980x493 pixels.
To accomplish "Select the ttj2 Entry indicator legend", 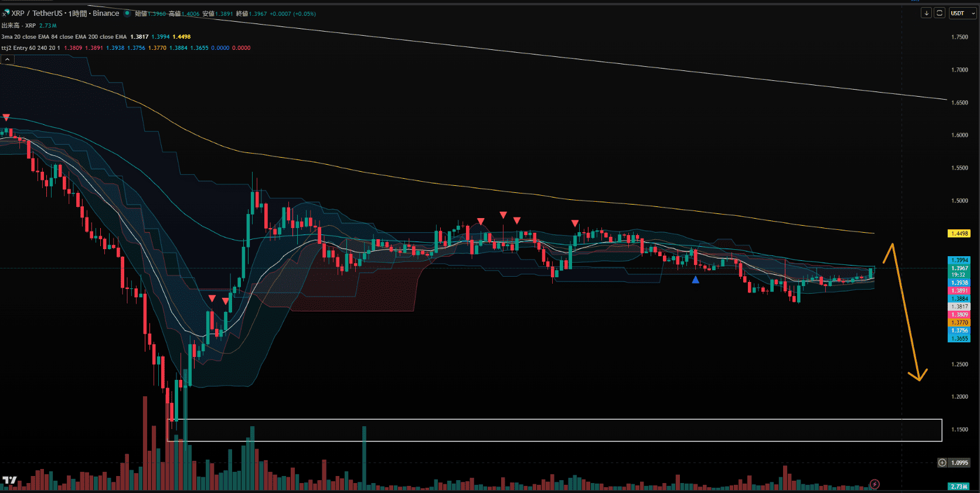I will click(x=29, y=48).
